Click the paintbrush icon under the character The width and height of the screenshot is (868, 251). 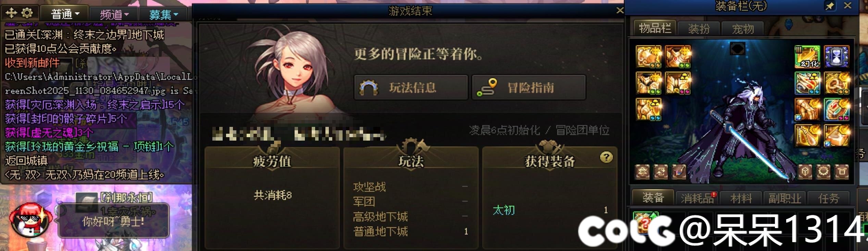coord(679,172)
